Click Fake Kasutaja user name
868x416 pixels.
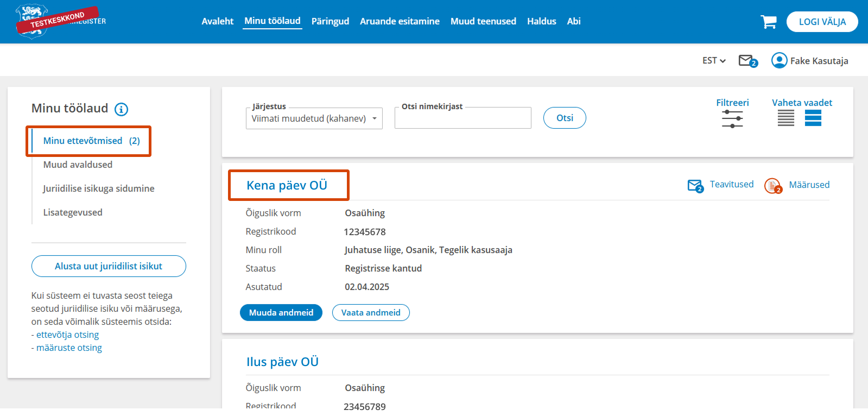pos(819,61)
